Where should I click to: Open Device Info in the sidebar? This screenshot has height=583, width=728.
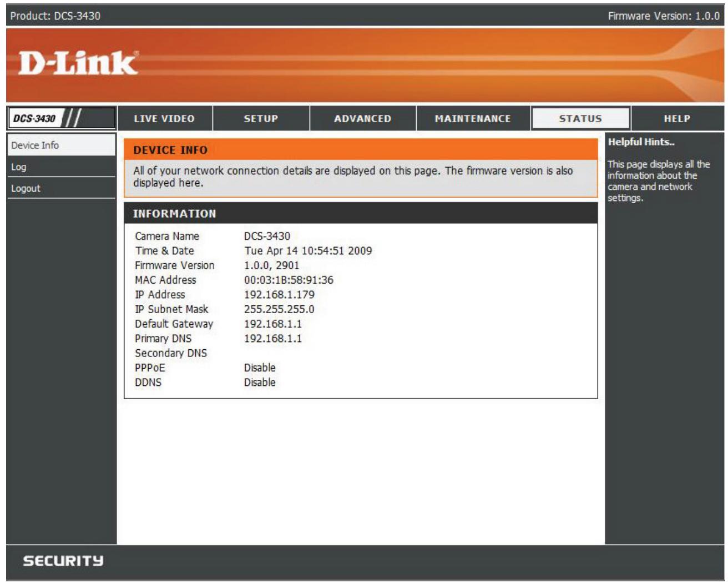tap(61, 145)
